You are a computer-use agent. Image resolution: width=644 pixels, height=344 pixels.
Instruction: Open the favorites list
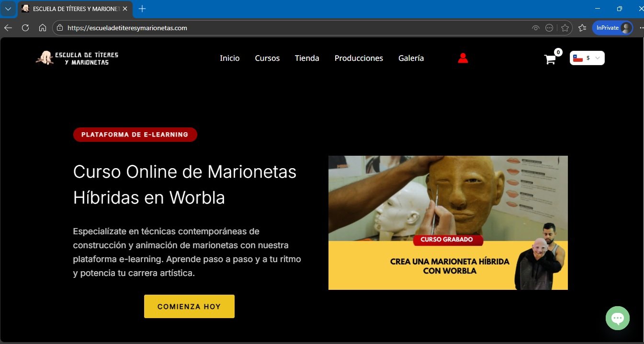tap(582, 28)
